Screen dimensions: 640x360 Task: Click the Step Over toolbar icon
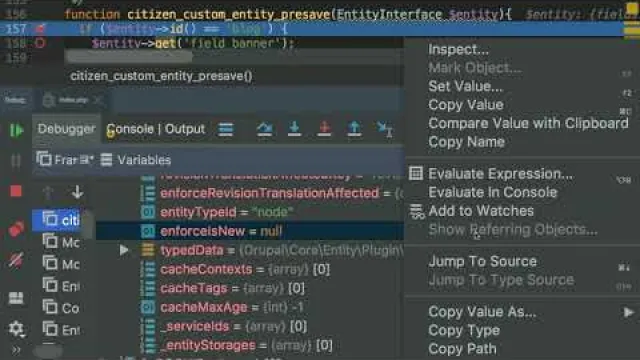[x=264, y=129]
